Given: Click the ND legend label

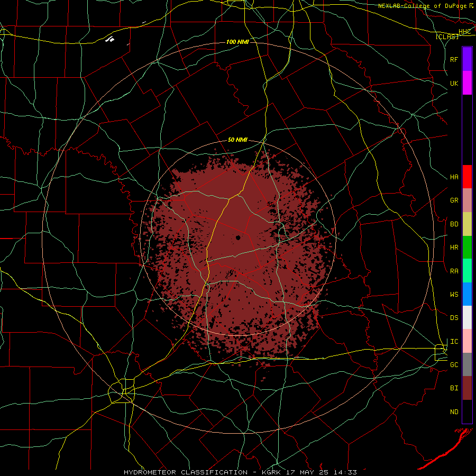Looking at the screenshot, I should click(454, 411).
